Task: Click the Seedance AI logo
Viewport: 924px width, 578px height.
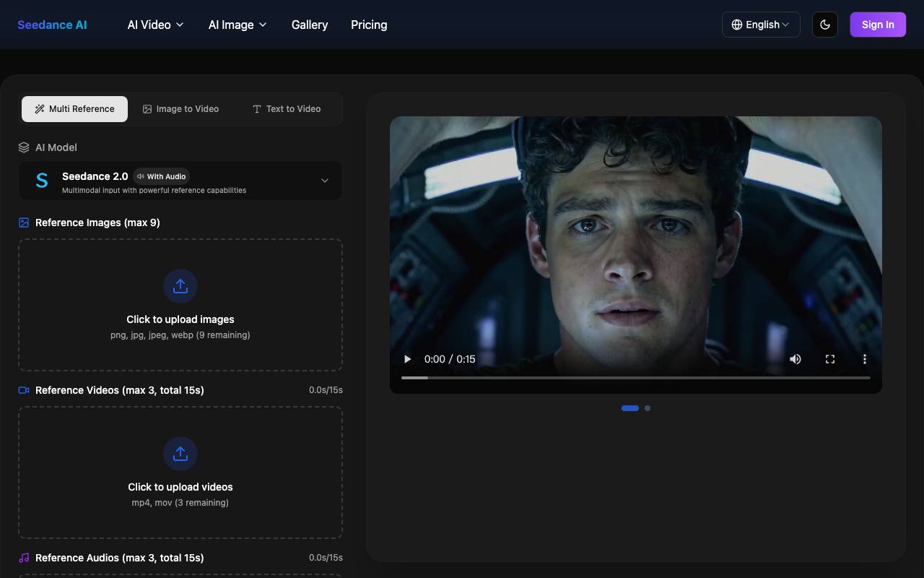Action: tap(52, 25)
